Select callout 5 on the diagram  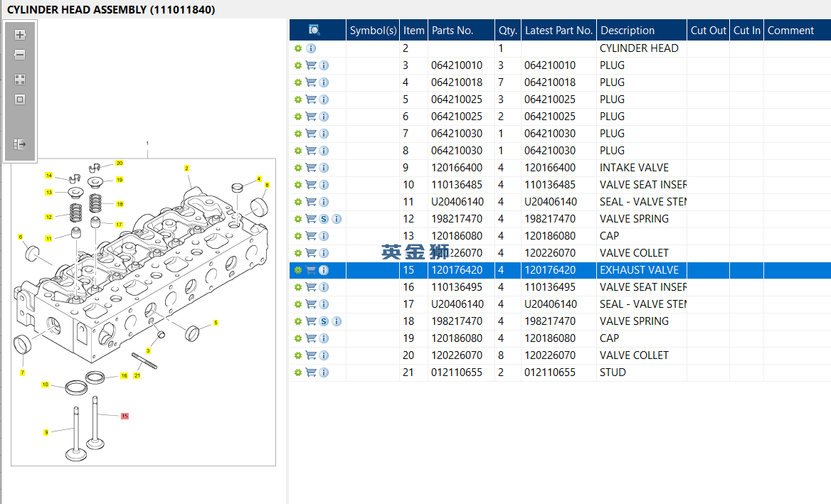pyautogui.click(x=216, y=323)
